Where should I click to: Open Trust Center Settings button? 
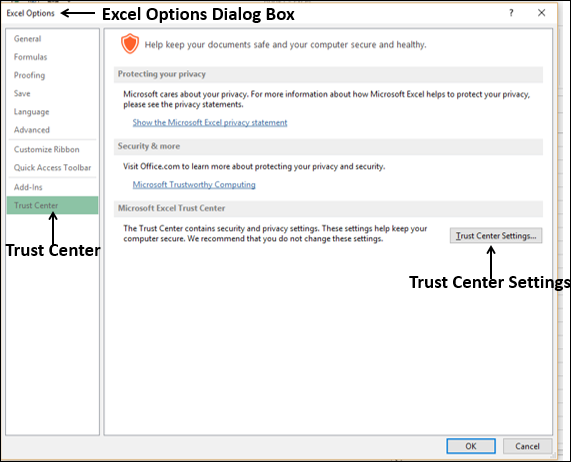click(x=496, y=236)
